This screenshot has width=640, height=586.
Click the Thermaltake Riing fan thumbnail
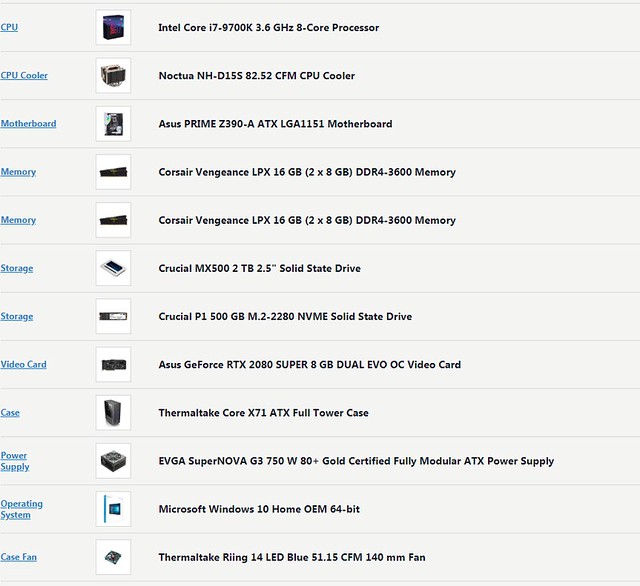click(113, 557)
